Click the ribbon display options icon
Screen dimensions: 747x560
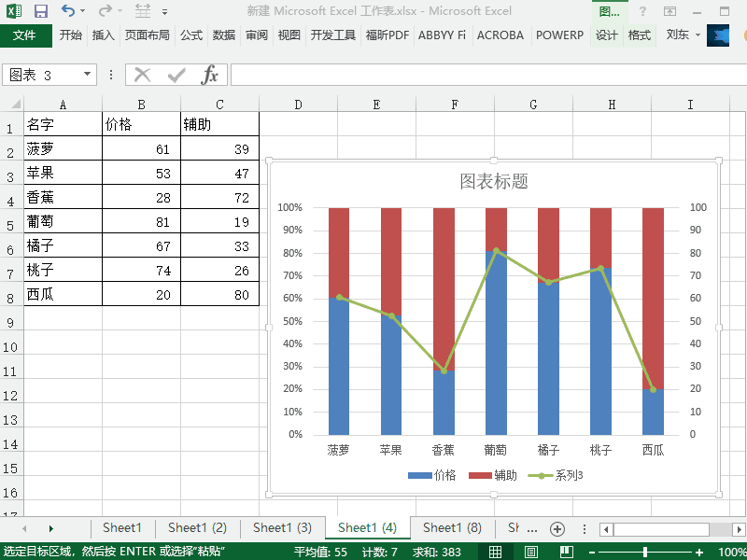coord(669,11)
